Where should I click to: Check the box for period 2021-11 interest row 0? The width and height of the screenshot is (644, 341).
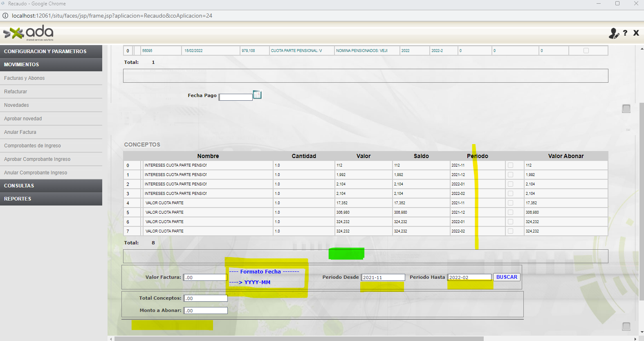[x=510, y=165]
